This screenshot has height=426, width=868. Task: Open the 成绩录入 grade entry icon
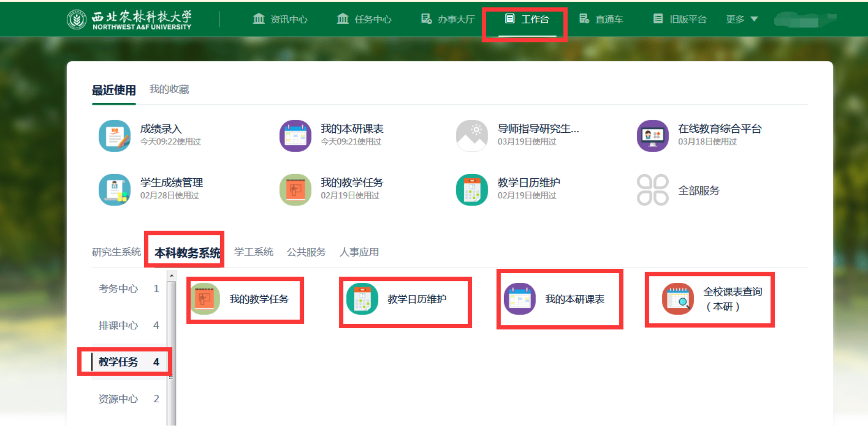[x=114, y=135]
